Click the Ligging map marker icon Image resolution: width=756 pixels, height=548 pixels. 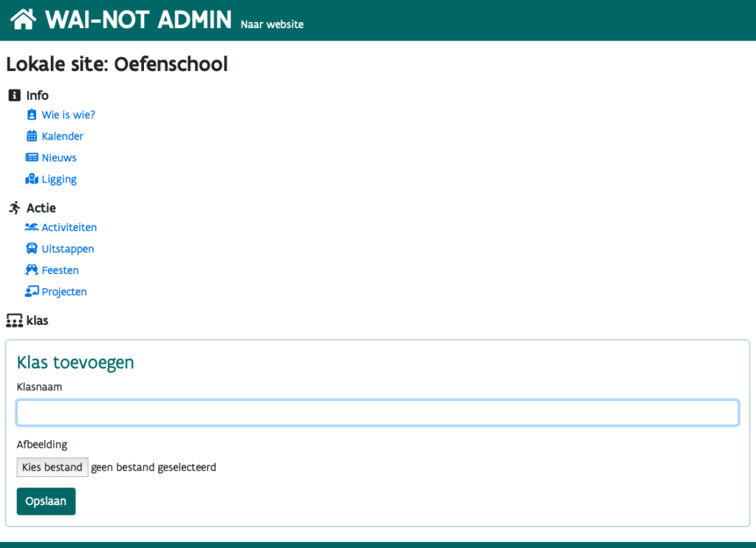click(32, 179)
